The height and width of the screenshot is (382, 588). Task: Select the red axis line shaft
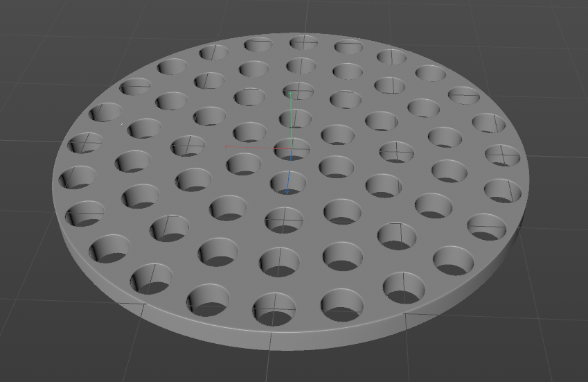click(x=260, y=148)
